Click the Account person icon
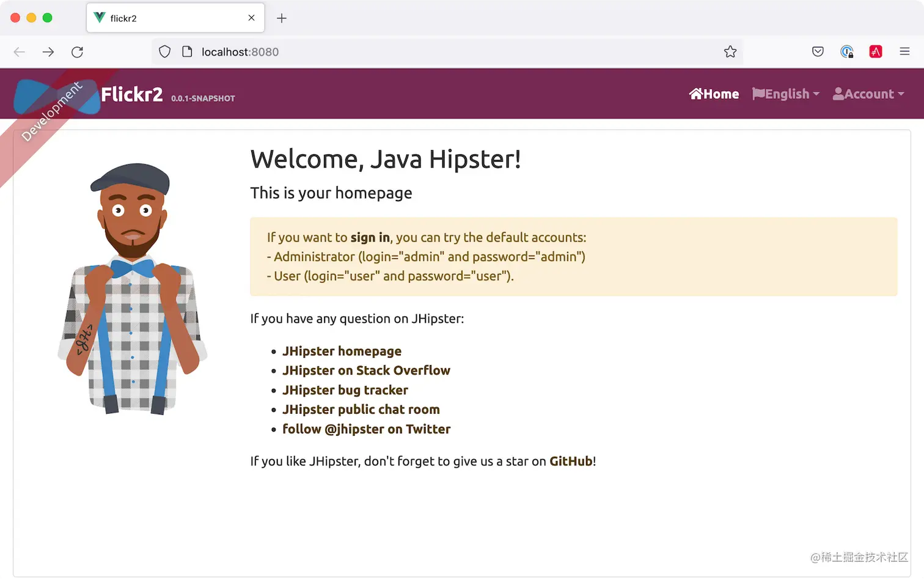This screenshot has height=579, width=924. (x=839, y=94)
